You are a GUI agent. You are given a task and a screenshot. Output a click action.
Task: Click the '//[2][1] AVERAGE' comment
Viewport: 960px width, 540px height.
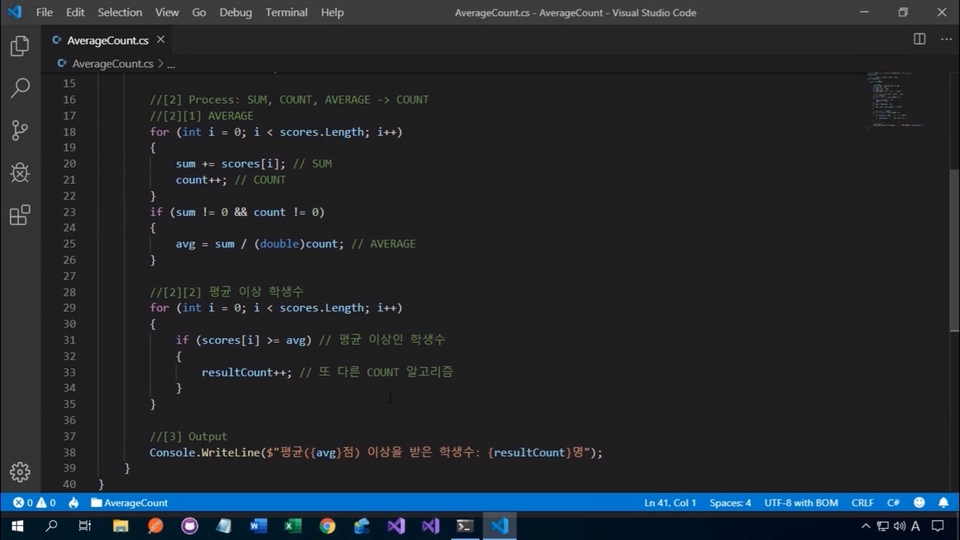click(201, 116)
